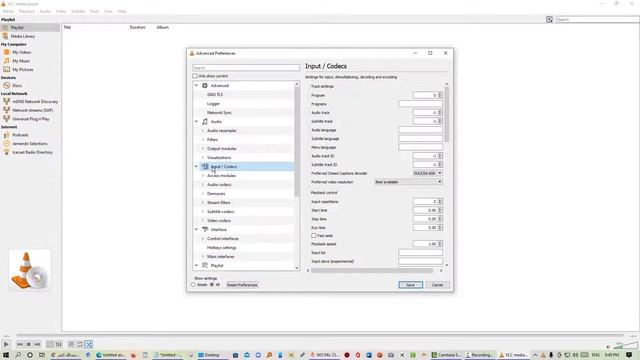Click the Playlist category icon in preferences tree
The width and height of the screenshot is (640, 360).
tap(205, 265)
